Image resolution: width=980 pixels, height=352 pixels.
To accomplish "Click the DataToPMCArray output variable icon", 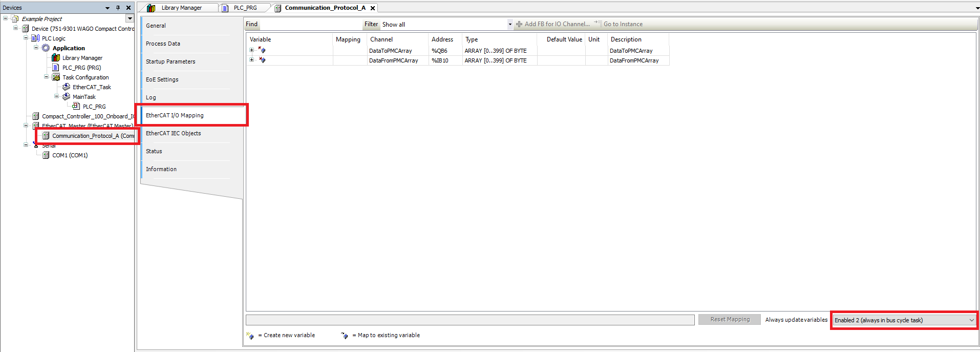I will click(262, 50).
